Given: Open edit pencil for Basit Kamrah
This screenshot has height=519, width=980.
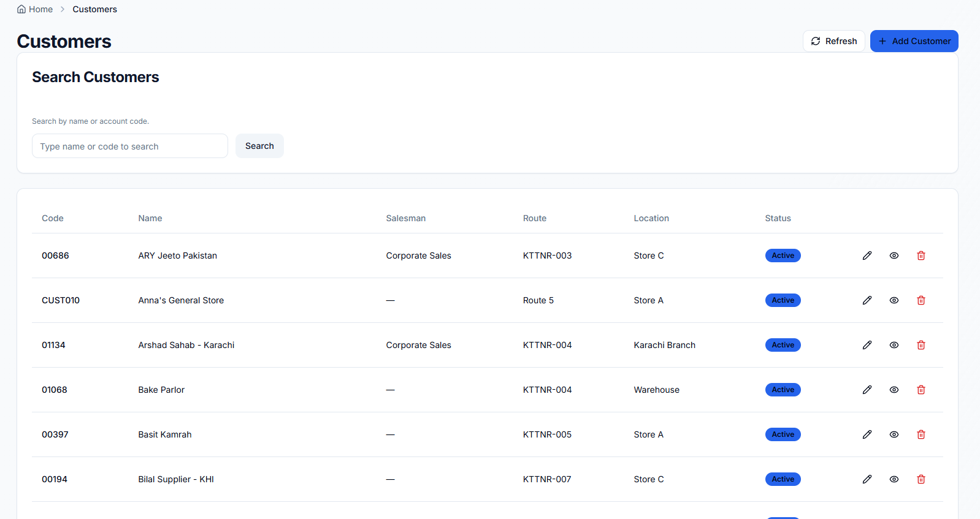Looking at the screenshot, I should (867, 434).
